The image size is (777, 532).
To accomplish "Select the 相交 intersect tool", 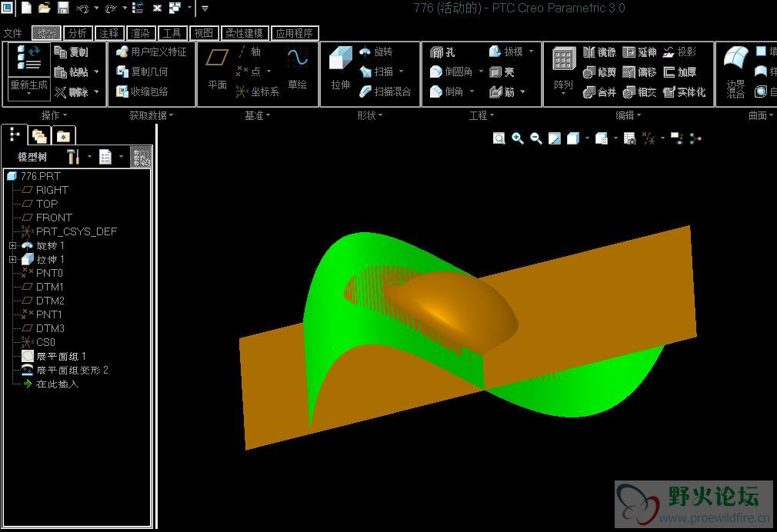I will [640, 91].
